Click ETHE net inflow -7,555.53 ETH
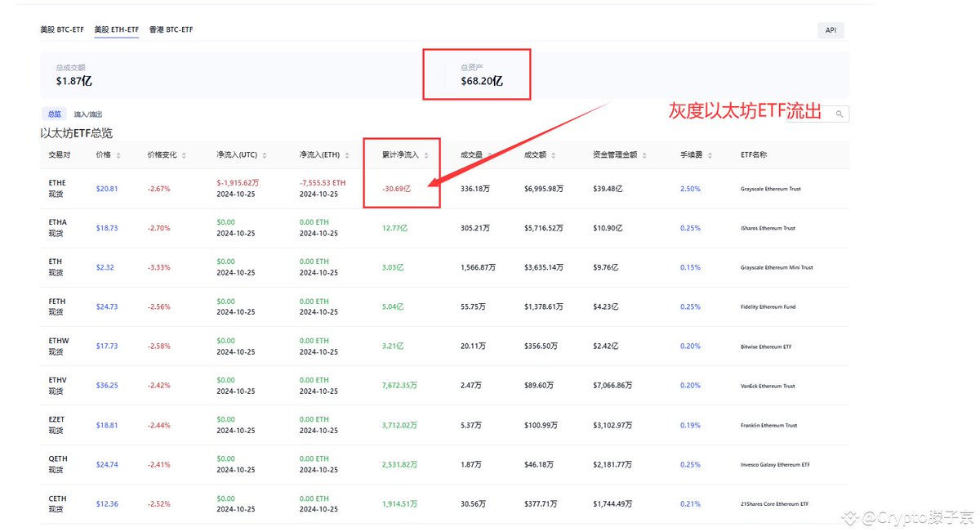This screenshot has width=980, height=532. 323,183
